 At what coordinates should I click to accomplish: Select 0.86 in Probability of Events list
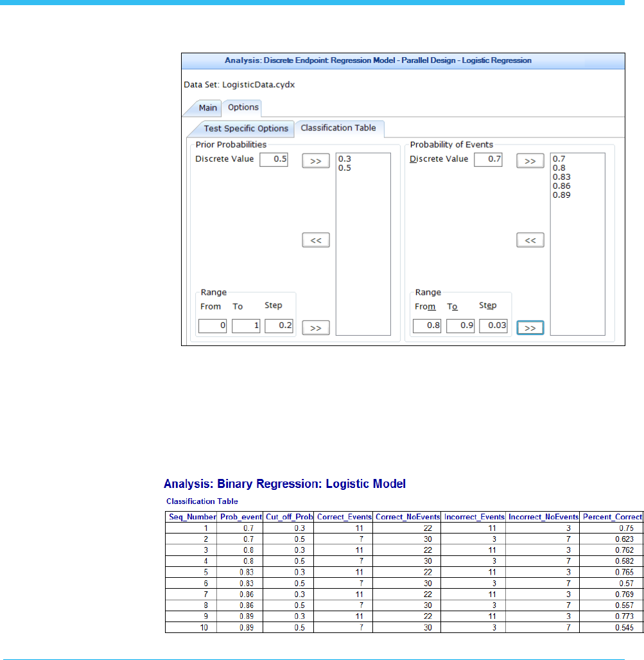pos(562,186)
